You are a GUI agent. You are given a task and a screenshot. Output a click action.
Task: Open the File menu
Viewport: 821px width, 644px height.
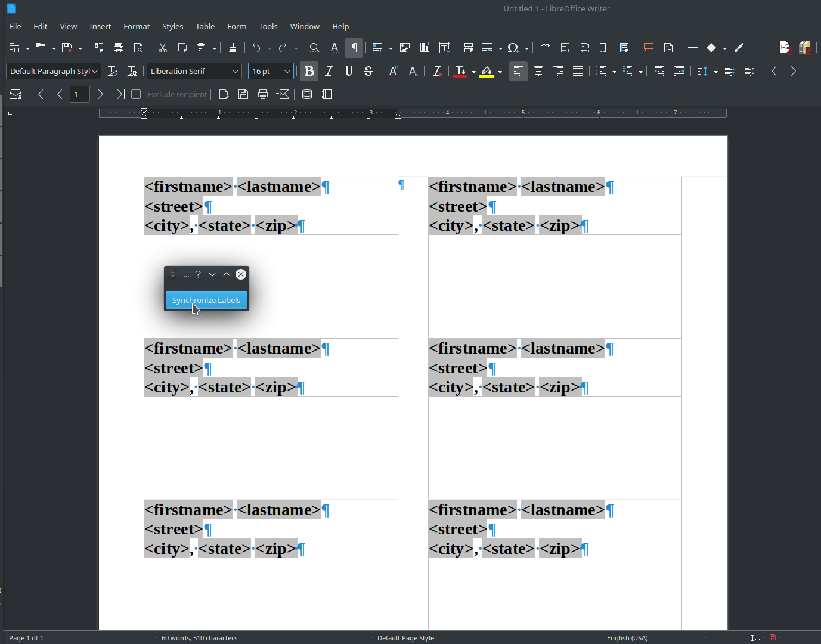pyautogui.click(x=15, y=26)
